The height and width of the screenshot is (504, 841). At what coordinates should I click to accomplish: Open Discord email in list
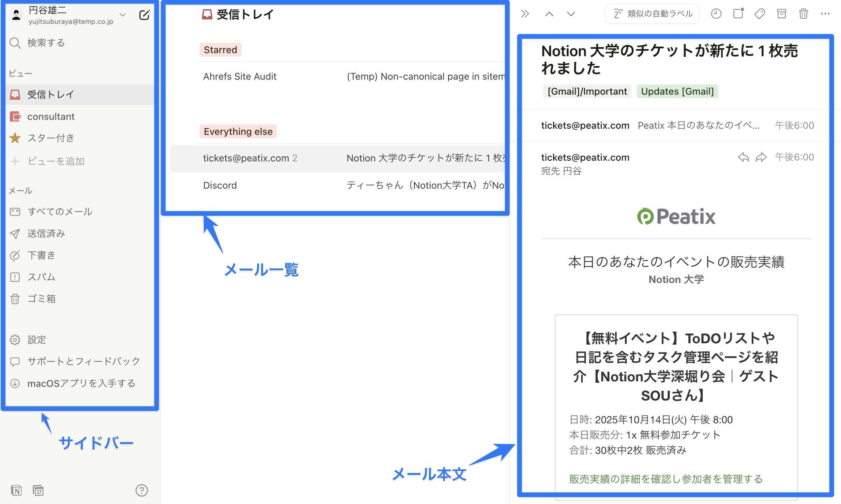pos(337,186)
